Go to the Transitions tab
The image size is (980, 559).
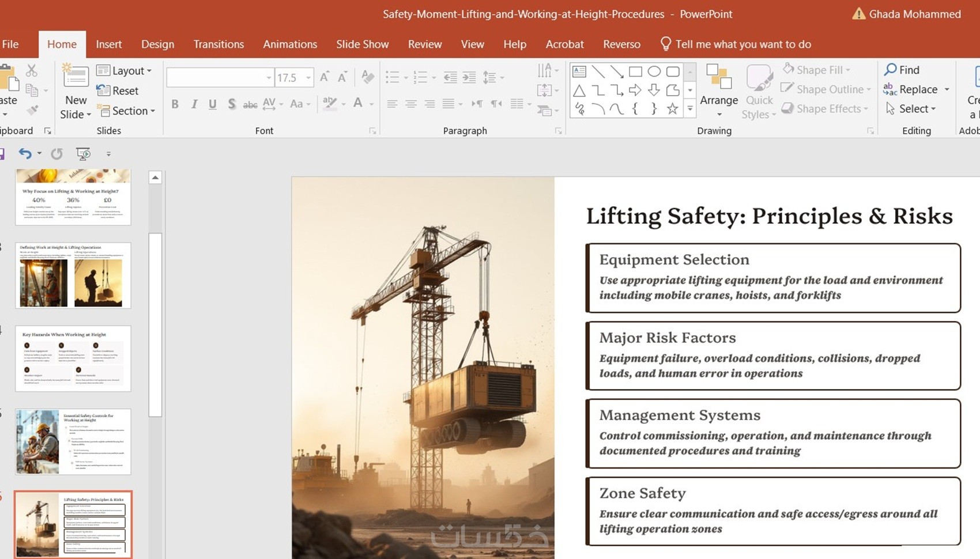click(218, 44)
